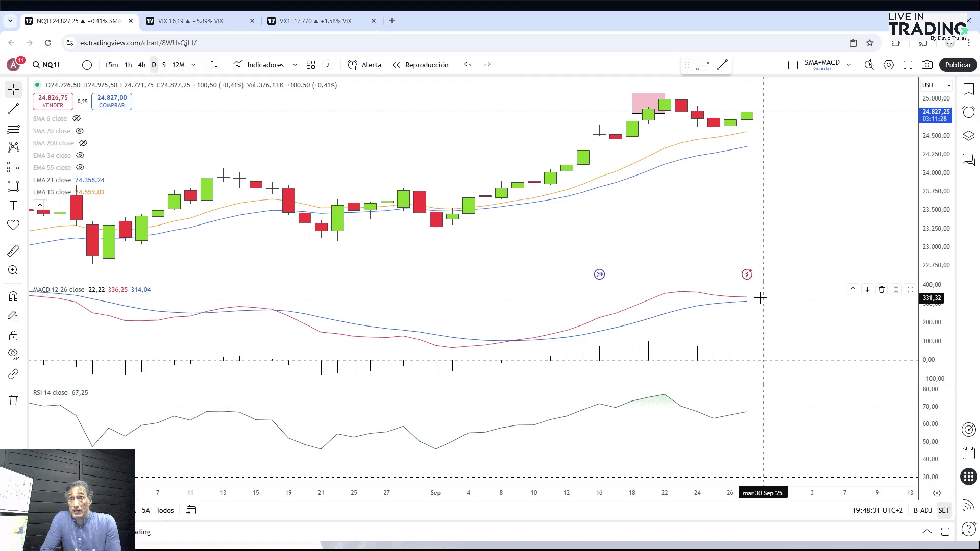The image size is (980, 551).
Task: Open the favorites heart icon tool
Action: [13, 225]
